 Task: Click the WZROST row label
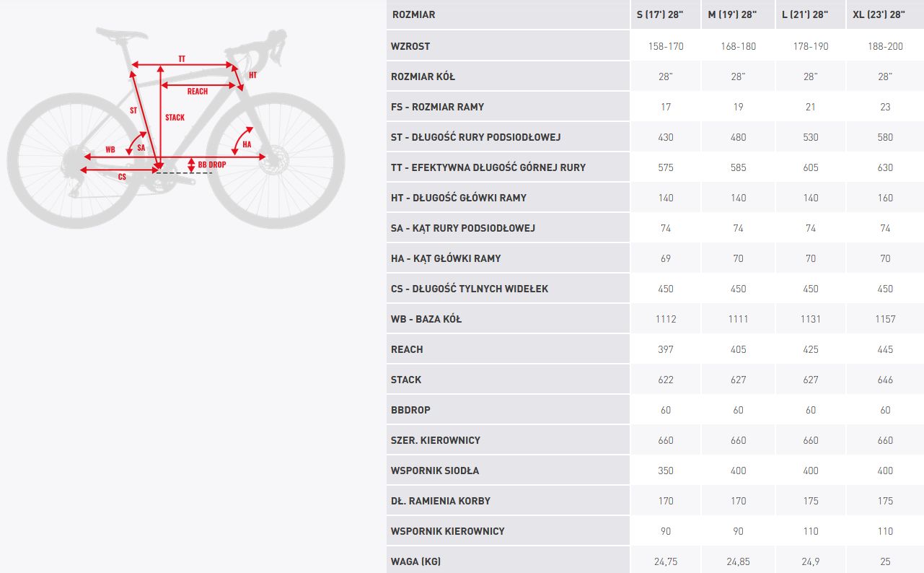(x=410, y=46)
